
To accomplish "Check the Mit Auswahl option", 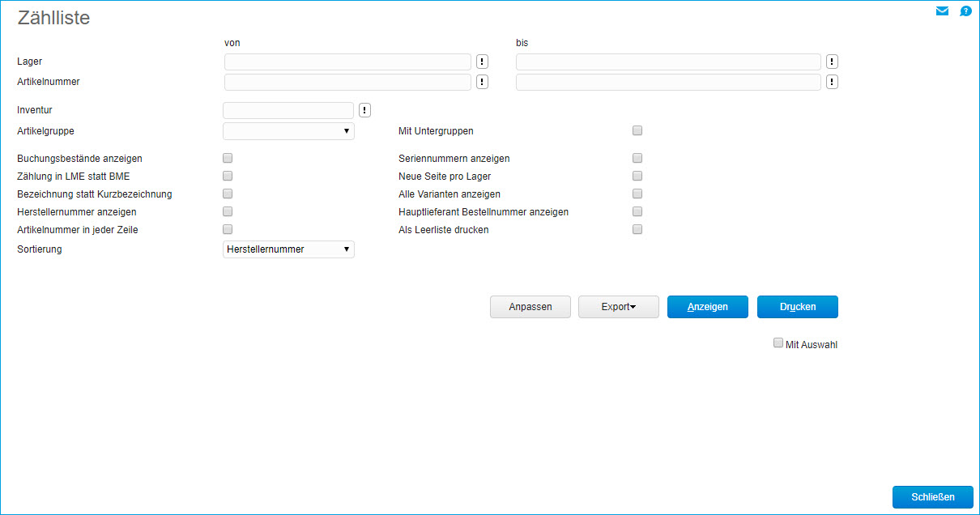I will point(778,343).
